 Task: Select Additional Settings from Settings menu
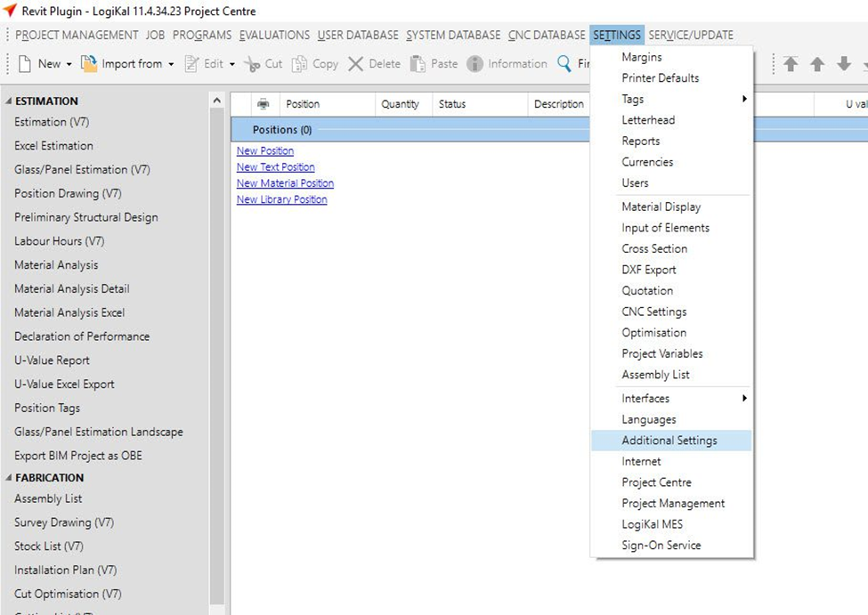tap(669, 441)
